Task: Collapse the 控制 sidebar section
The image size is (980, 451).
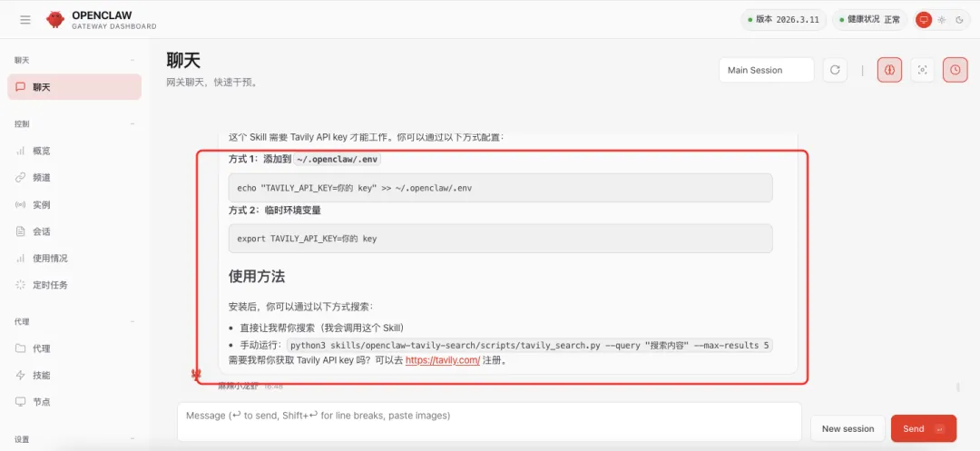Action: pos(74,123)
